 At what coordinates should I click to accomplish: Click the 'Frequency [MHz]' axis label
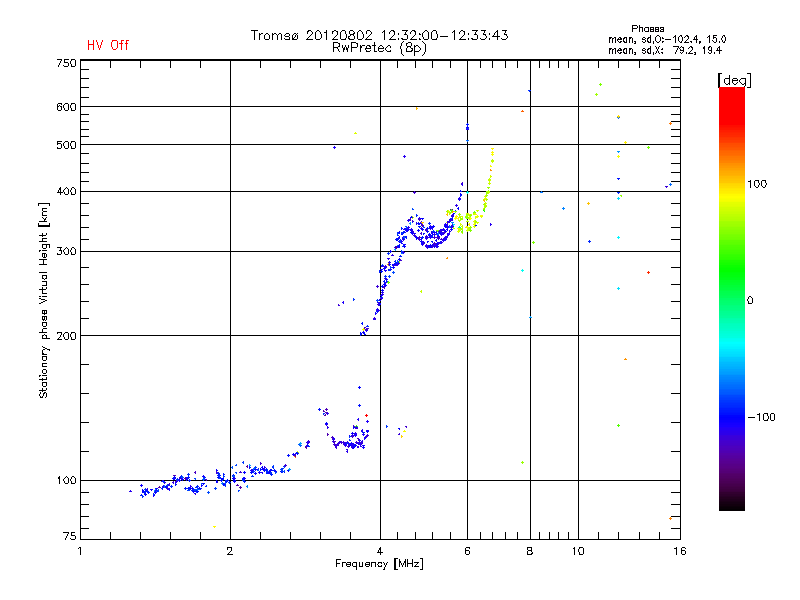pyautogui.click(x=379, y=564)
